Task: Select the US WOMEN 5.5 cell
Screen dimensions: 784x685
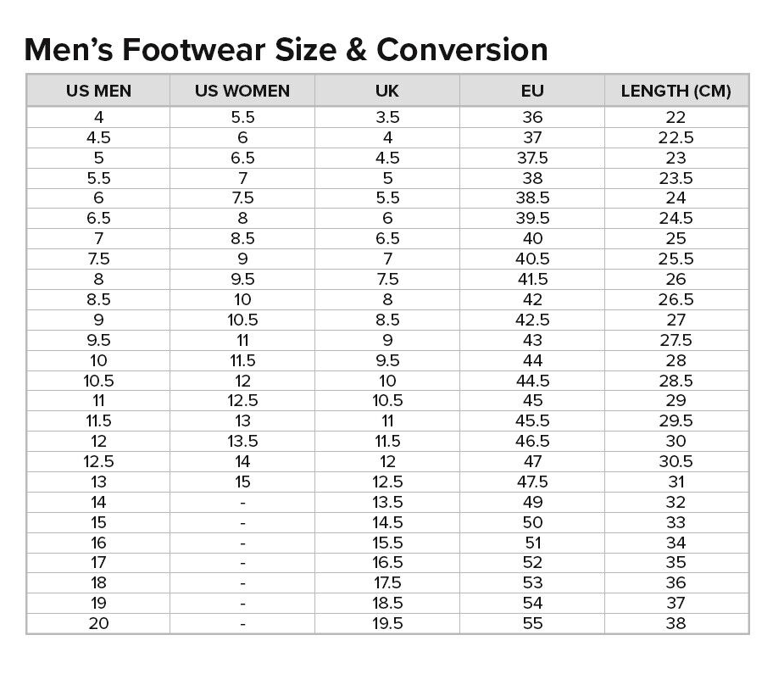Action: 242,118
